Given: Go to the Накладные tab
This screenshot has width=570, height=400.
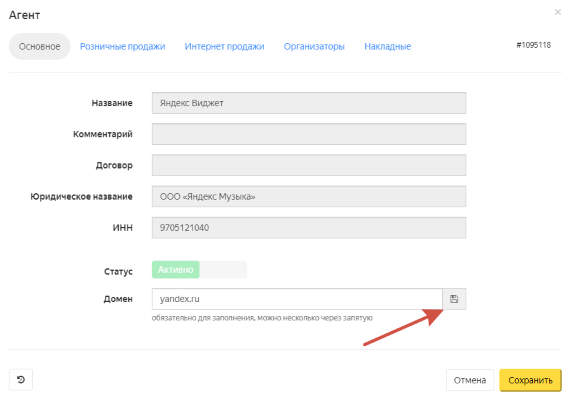Looking at the screenshot, I should pos(388,47).
